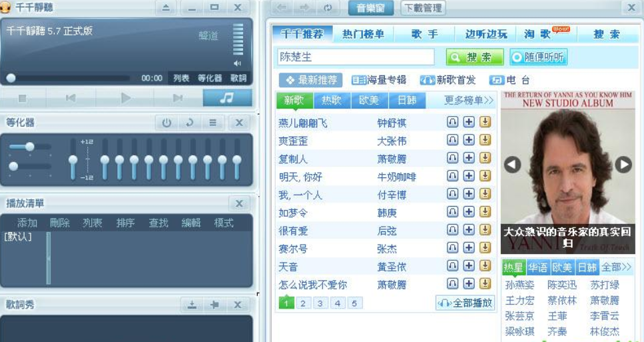
Task: Open artist 孙燕姿 link
Action: (519, 285)
